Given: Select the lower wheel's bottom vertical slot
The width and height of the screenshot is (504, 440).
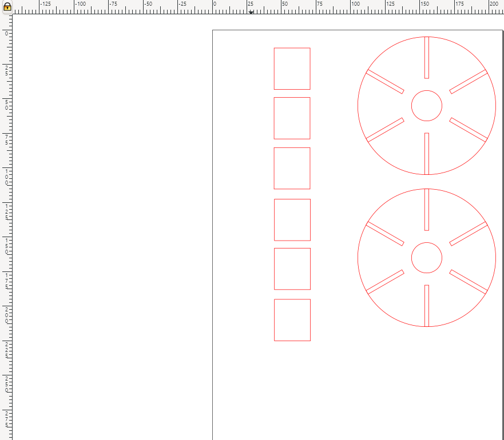Looking at the screenshot, I should click(427, 306).
